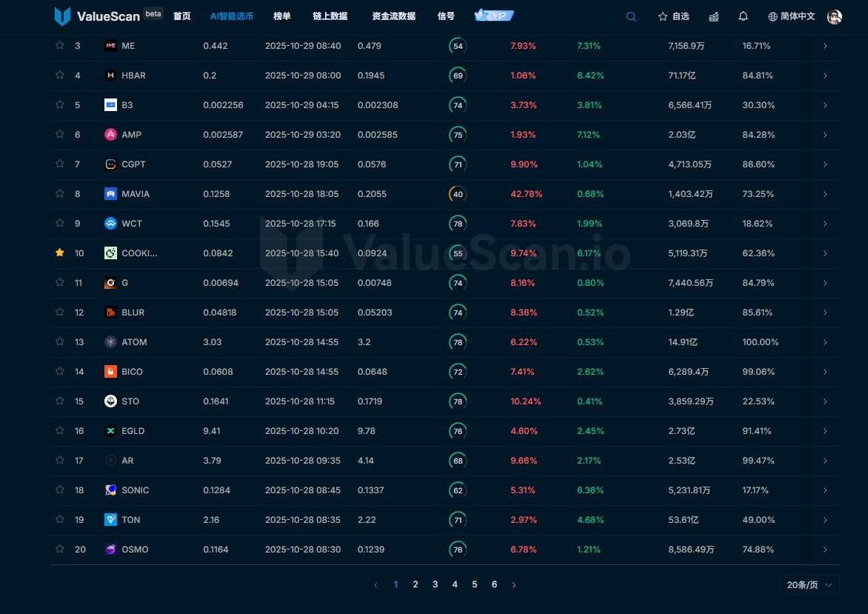Toggle favorite star for TON
This screenshot has height=614, width=868.
(x=60, y=519)
